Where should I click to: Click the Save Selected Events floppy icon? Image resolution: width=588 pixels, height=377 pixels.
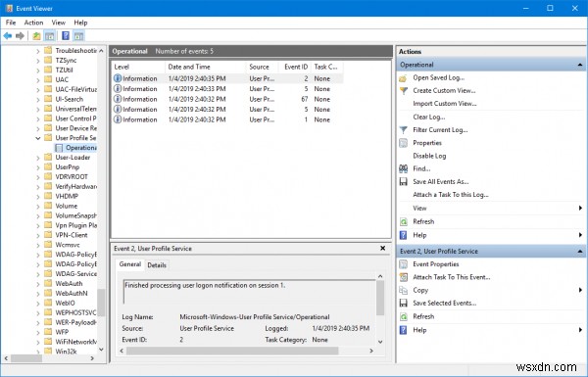coord(403,304)
